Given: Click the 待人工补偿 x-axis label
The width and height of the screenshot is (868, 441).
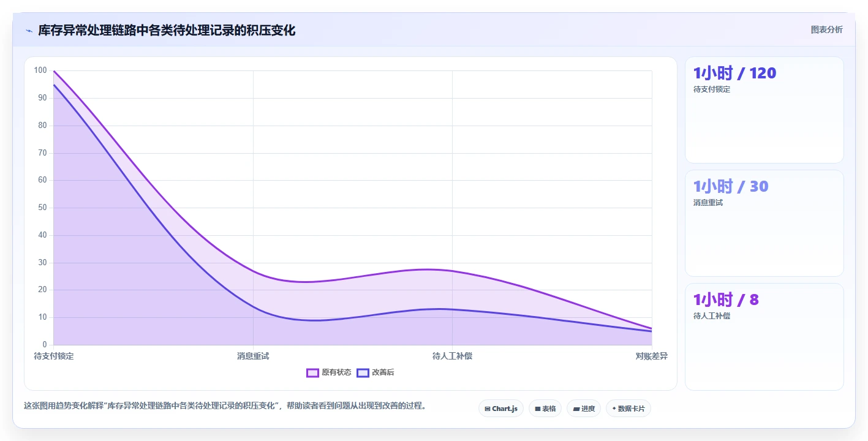Looking at the screenshot, I should pos(452,356).
